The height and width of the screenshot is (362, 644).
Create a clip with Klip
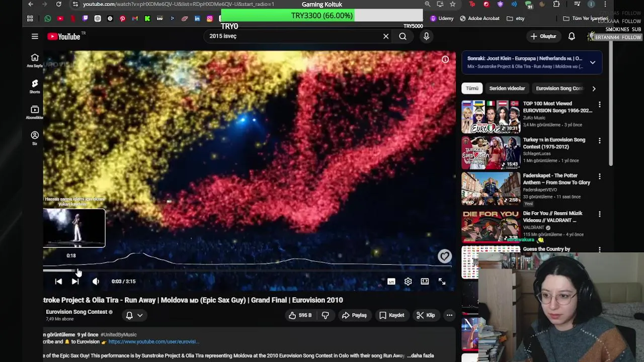click(x=426, y=315)
